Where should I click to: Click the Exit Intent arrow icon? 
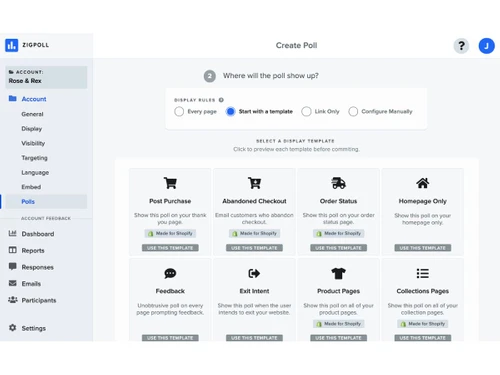point(254,273)
